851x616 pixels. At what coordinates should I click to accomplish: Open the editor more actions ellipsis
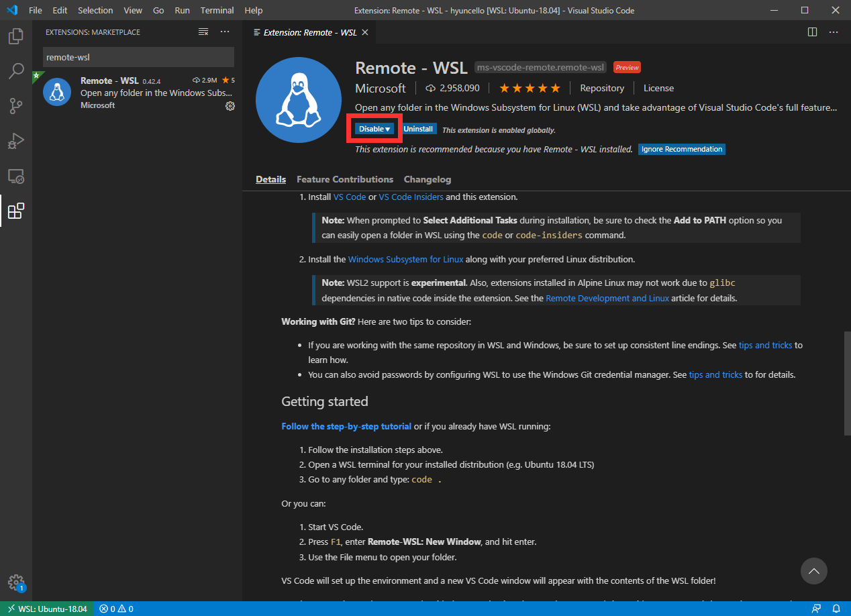pos(834,32)
